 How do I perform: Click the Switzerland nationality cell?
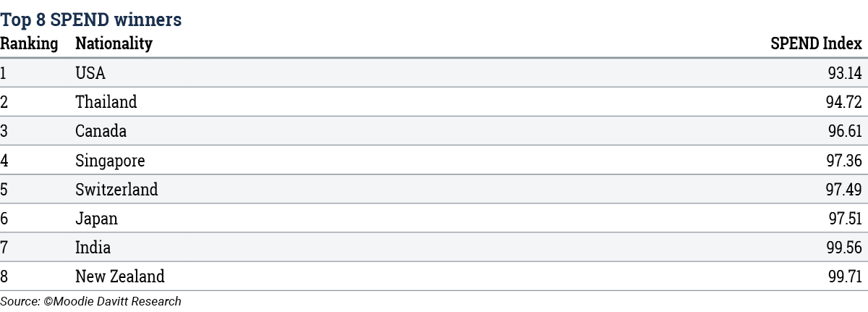(116, 190)
